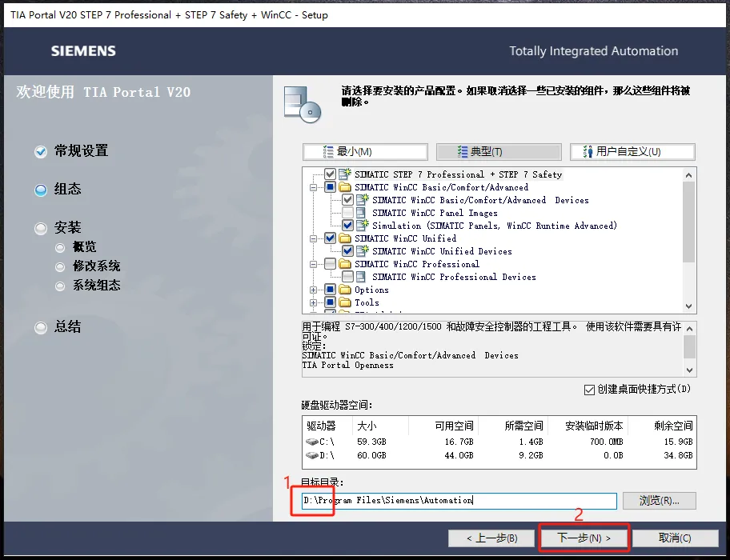This screenshot has width=730, height=560.
Task: Open folder browser with 浏览(R)... button
Action: coord(660,501)
